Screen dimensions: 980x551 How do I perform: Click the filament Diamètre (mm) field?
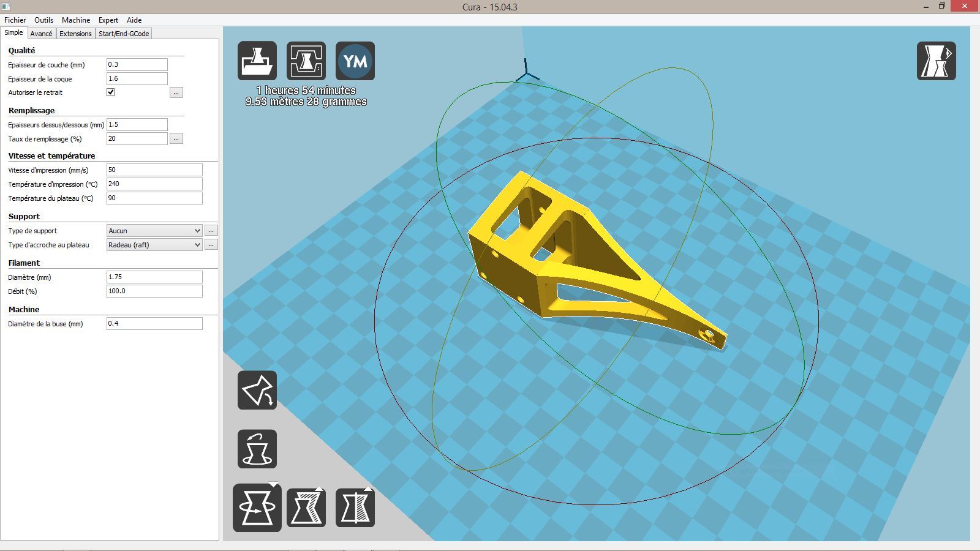[154, 277]
